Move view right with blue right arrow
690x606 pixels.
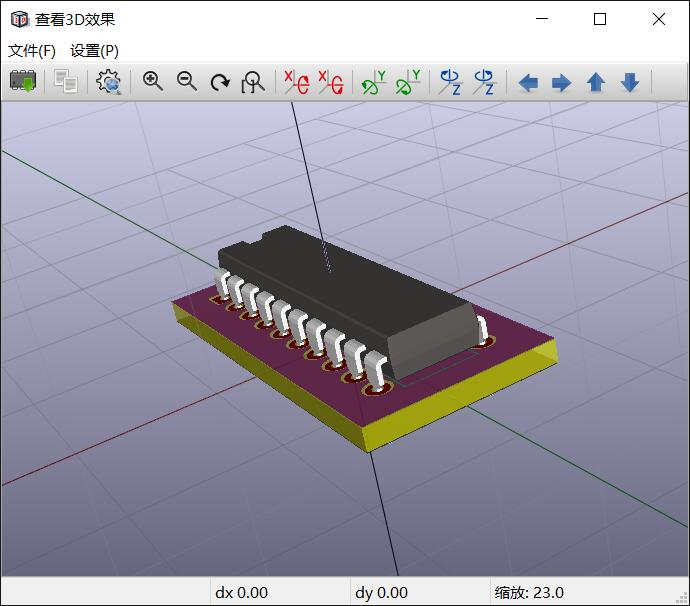click(x=562, y=82)
